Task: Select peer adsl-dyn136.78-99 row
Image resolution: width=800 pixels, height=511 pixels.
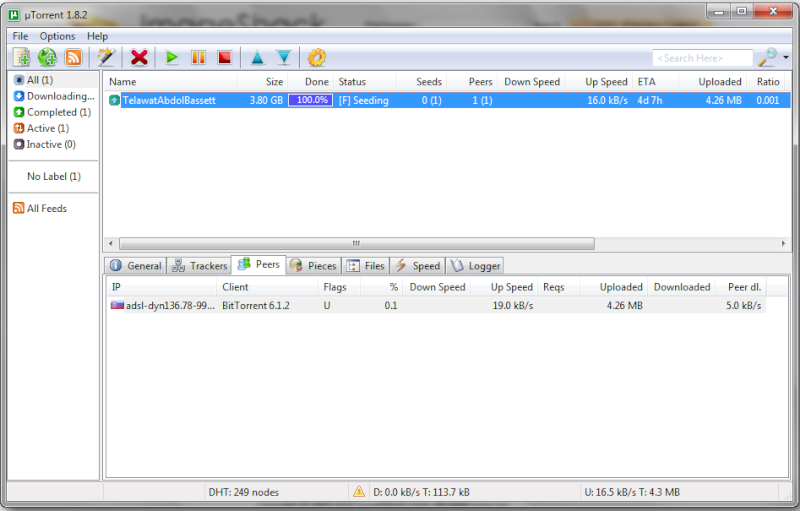Action: [436, 305]
